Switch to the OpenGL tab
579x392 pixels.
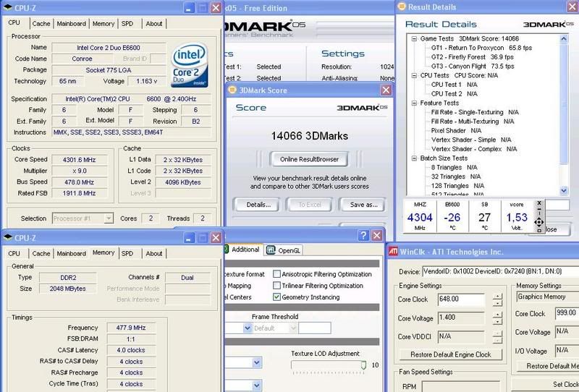point(283,250)
